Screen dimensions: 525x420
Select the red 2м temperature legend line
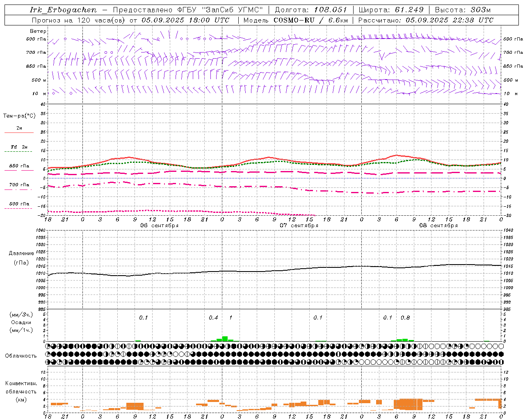pyautogui.click(x=19, y=132)
